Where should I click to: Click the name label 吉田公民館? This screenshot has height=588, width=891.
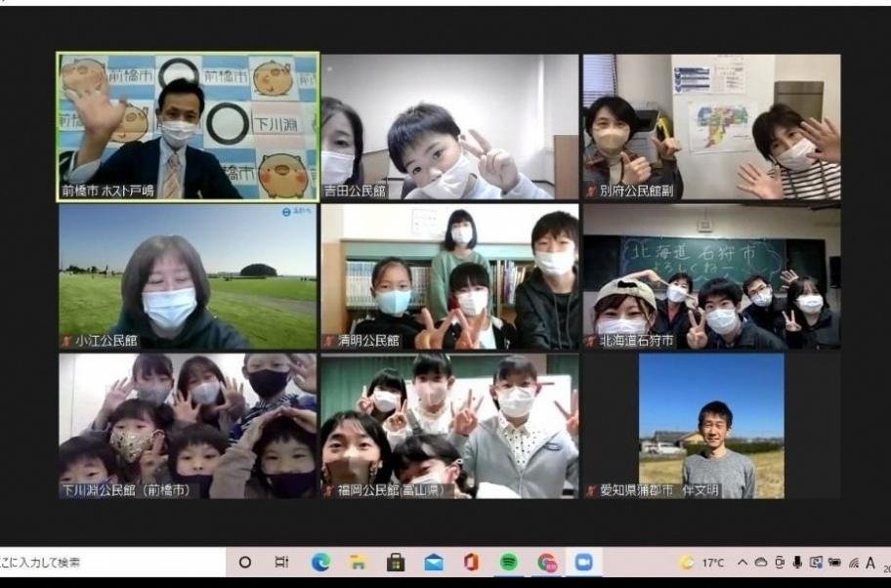coord(355,190)
